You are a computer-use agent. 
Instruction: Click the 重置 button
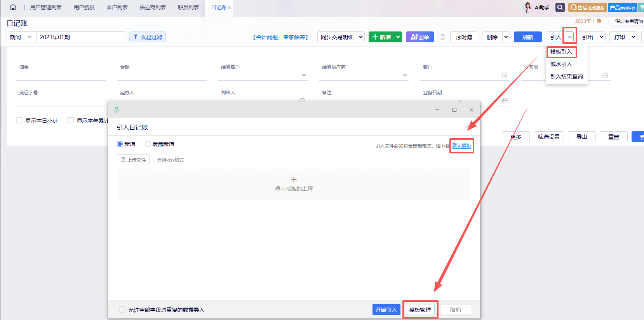614,137
